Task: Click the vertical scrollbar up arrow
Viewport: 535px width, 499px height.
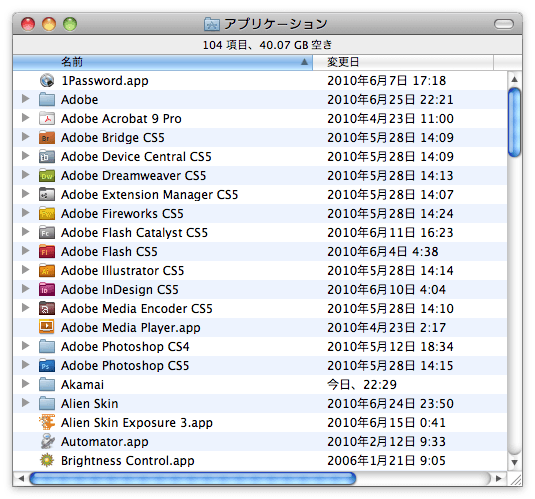Action: (x=515, y=80)
